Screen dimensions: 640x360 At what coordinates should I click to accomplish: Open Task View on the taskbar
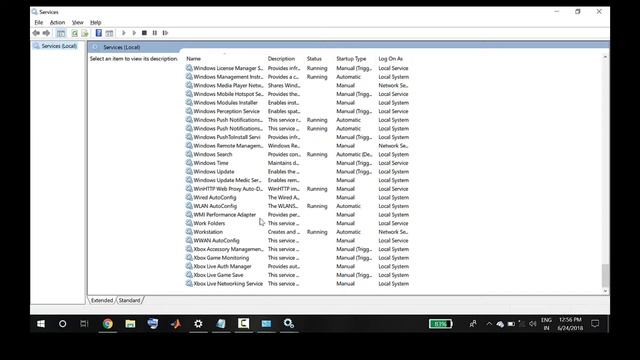(84, 324)
